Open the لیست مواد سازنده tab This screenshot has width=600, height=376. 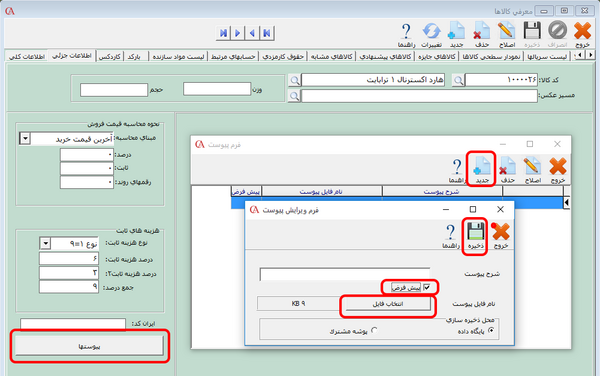point(178,56)
